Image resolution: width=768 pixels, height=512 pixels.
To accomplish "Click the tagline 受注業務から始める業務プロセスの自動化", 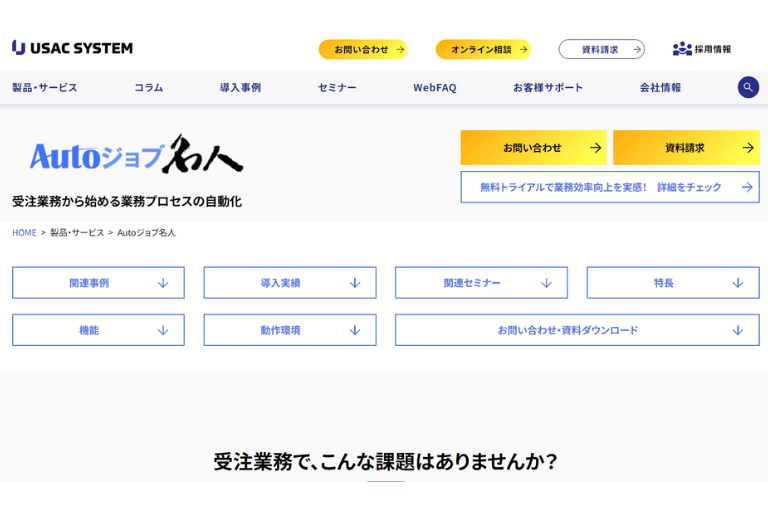I will (x=127, y=201).
